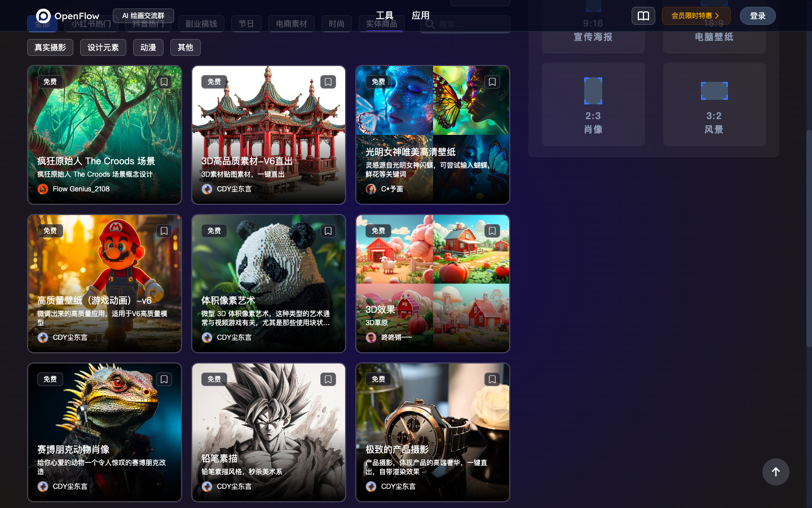
Task: Click CDY尘东言 avatar on 3D高品质素材 card
Action: [207, 189]
